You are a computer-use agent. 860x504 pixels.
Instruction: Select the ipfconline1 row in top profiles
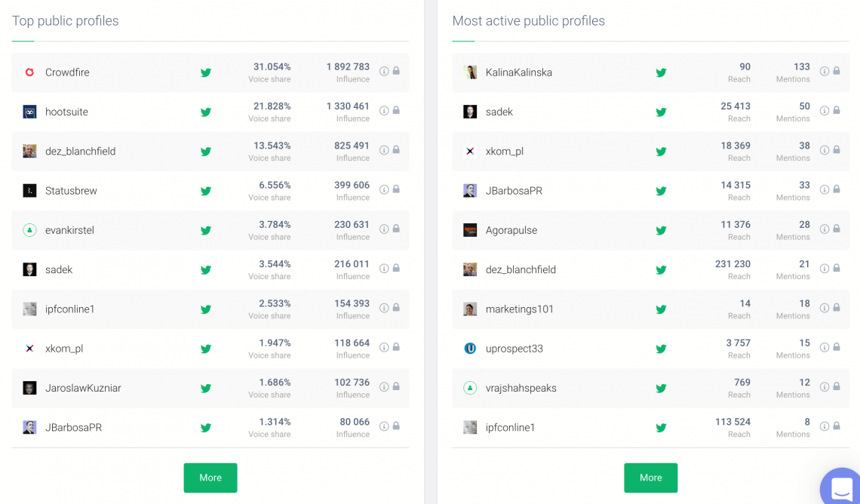210,309
